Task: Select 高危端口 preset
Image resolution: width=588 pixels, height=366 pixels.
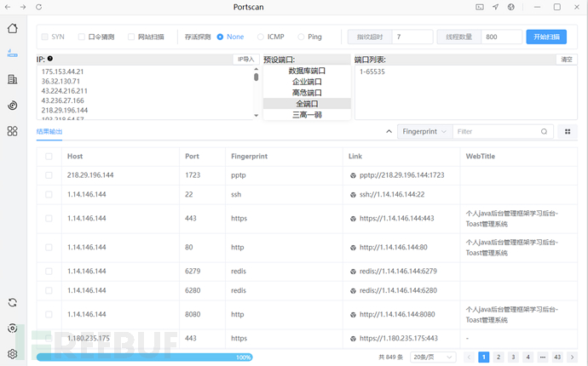Action: pos(307,93)
